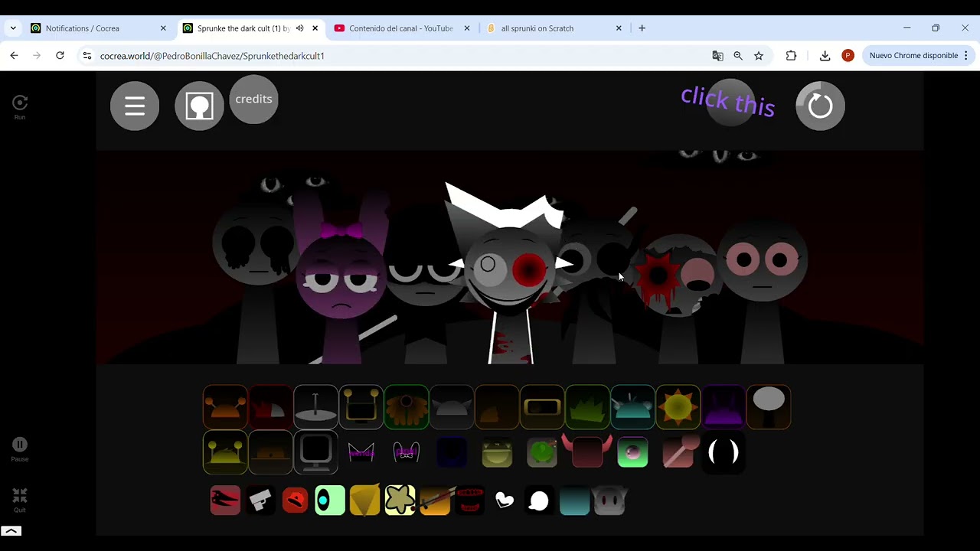Select the Pinki bunny-ears bow icon
Screen dimensions: 980x551
tap(406, 452)
